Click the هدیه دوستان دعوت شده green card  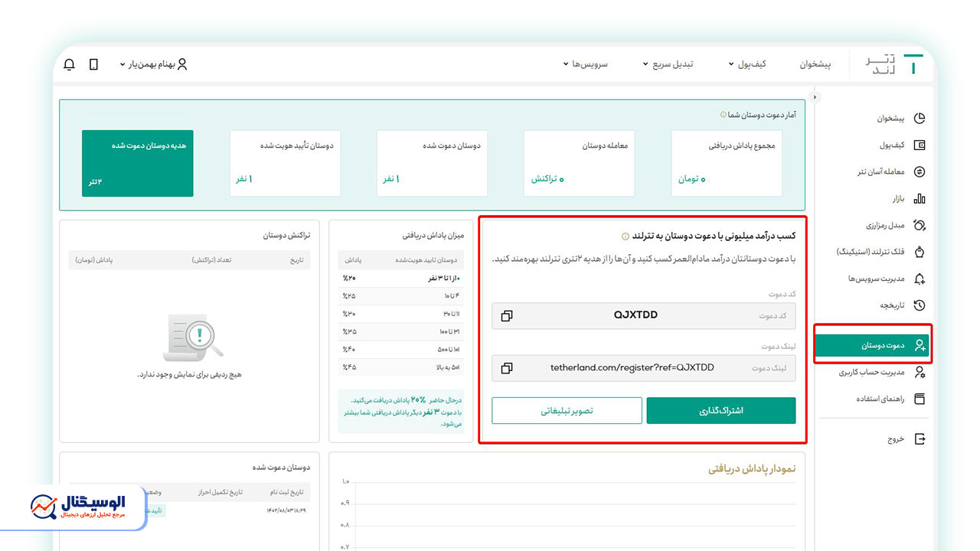point(138,163)
